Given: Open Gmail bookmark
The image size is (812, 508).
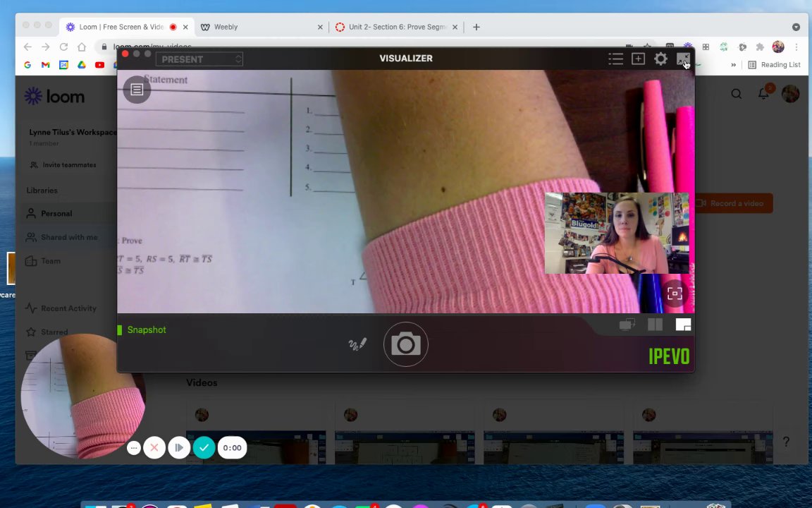Looking at the screenshot, I should coord(46,65).
